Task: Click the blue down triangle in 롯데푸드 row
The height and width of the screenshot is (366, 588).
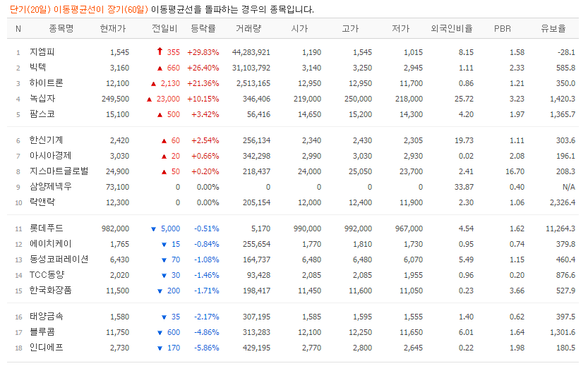Action: (153, 229)
